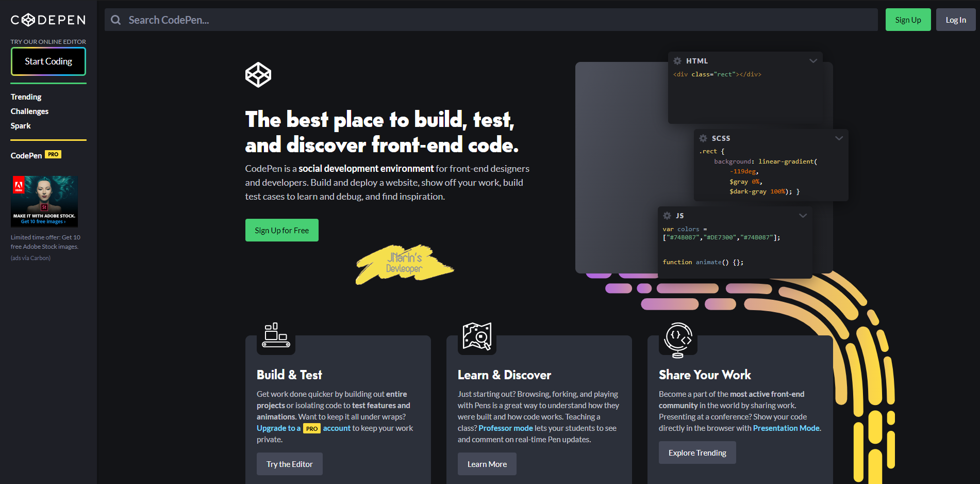Expand the HTML panel chevron
The height and width of the screenshot is (484, 980).
click(813, 61)
